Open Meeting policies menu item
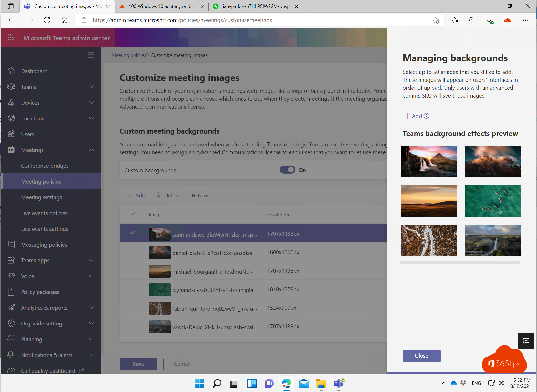 (41, 181)
